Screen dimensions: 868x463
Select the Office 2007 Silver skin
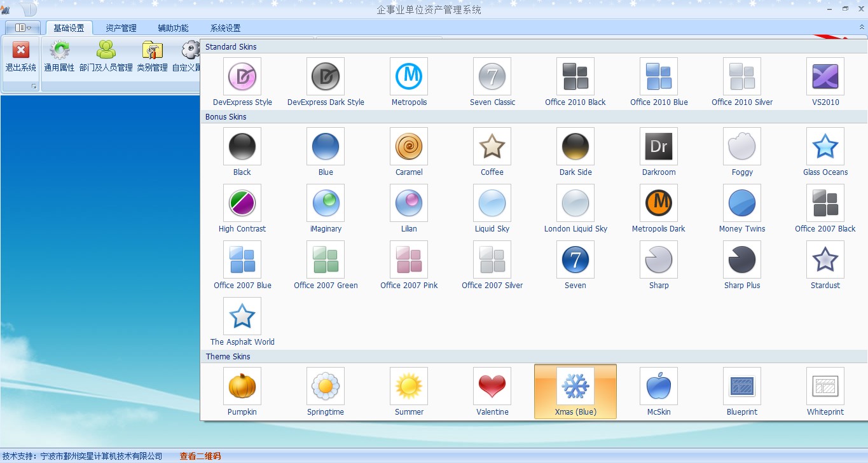coord(492,265)
